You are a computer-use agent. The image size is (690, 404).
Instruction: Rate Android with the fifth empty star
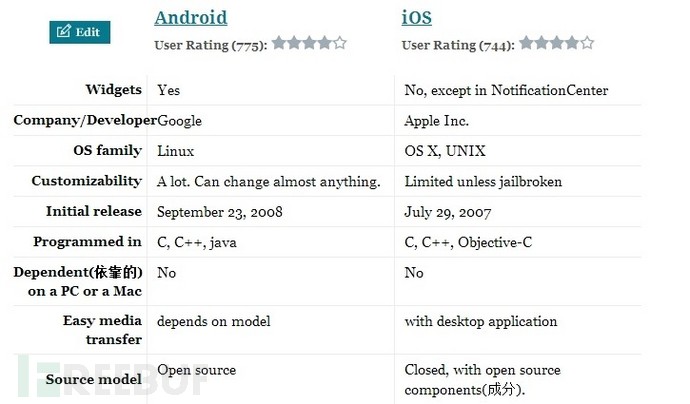pos(340,43)
